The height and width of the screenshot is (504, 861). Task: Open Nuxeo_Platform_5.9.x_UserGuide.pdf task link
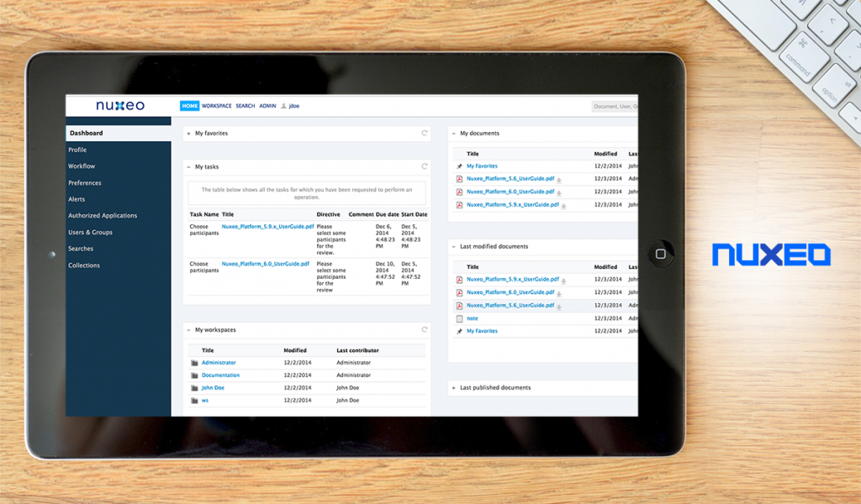[267, 227]
